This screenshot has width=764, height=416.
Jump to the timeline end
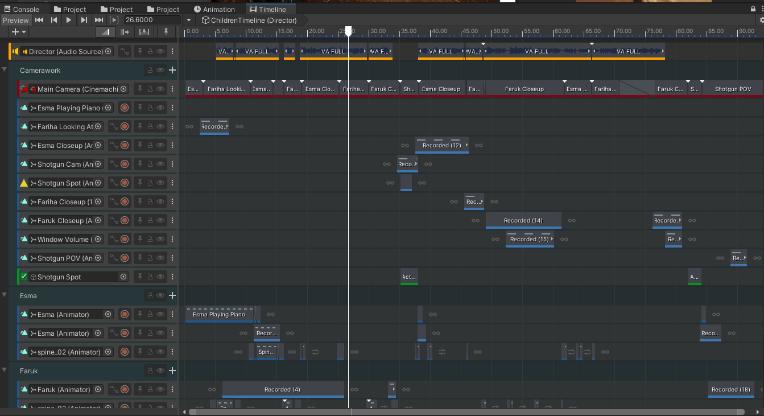(99, 20)
